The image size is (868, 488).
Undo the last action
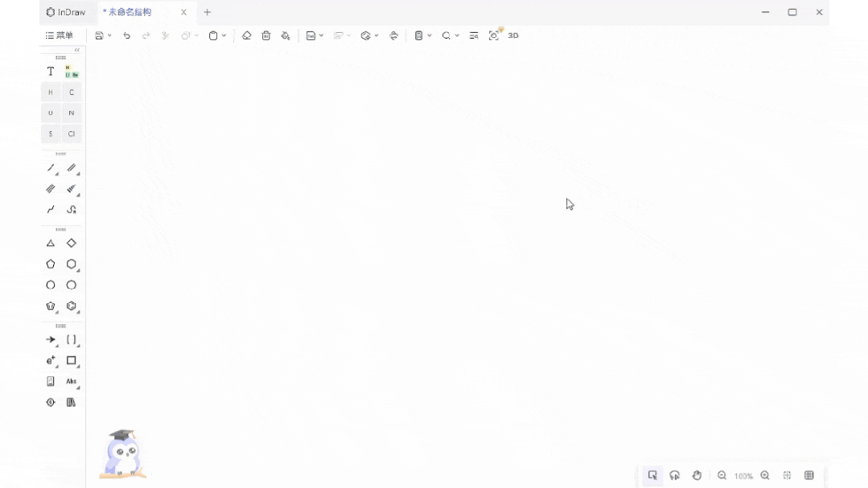pyautogui.click(x=127, y=35)
